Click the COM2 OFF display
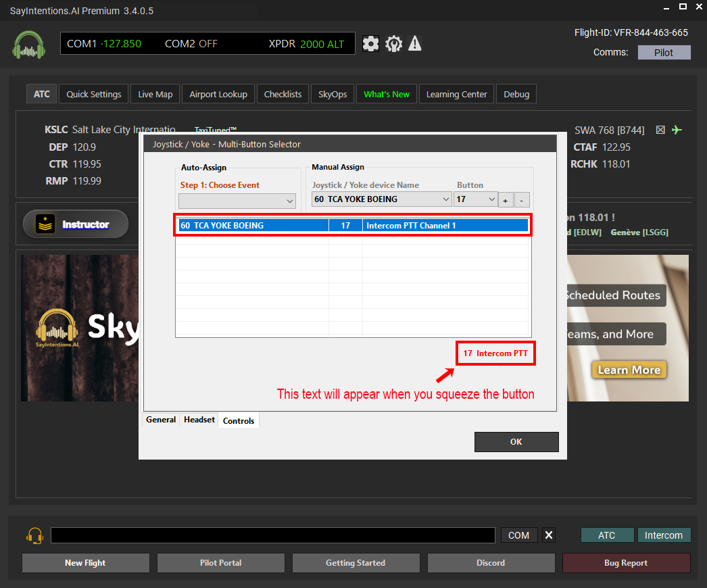This screenshot has height=588, width=707. [191, 44]
